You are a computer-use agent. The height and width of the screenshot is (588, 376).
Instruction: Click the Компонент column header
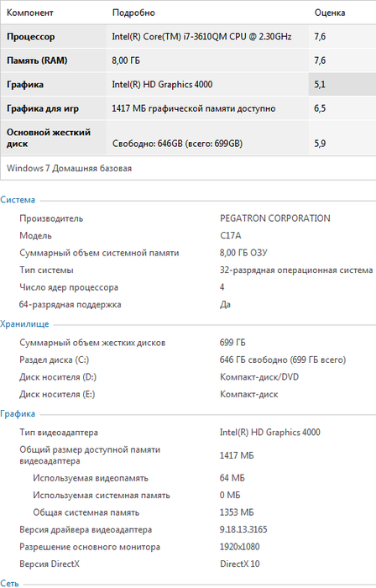tap(30, 13)
